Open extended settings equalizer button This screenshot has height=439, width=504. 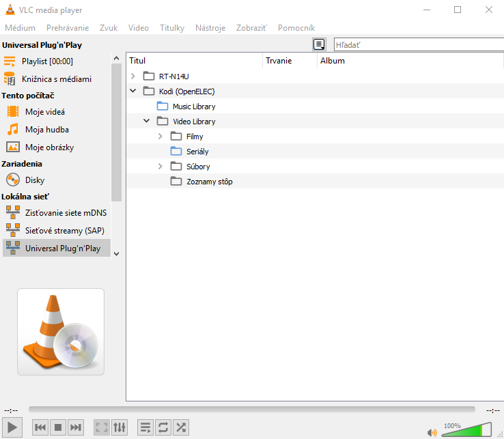(x=120, y=427)
